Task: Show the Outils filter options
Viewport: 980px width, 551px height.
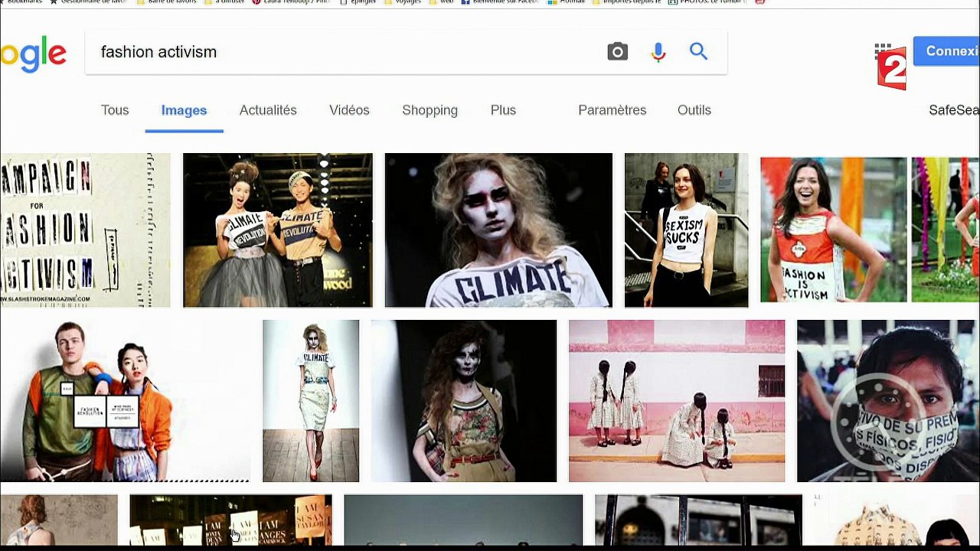Action: [x=694, y=110]
